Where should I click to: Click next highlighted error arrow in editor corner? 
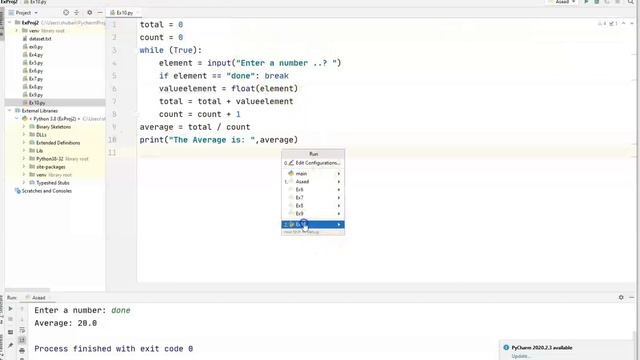[x=631, y=24]
